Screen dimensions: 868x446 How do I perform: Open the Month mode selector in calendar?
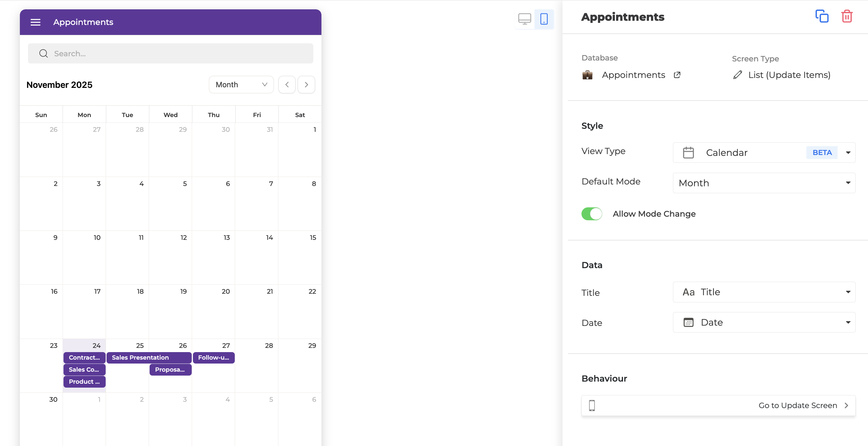click(x=241, y=85)
